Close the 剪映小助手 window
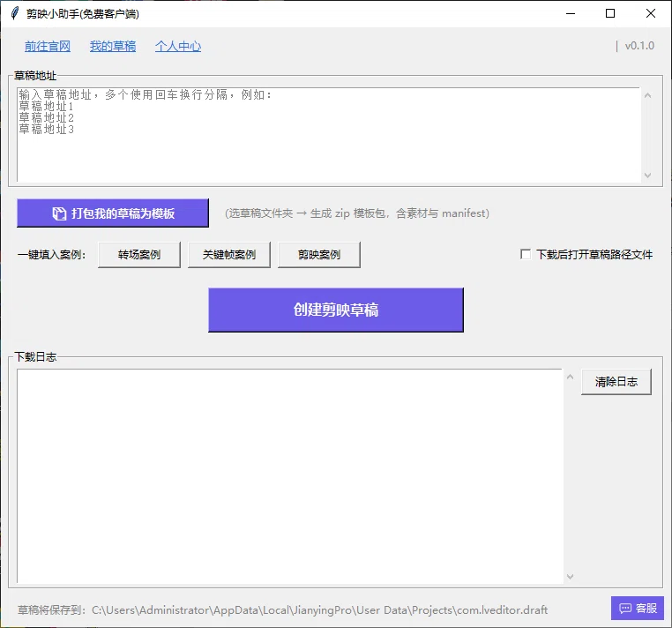 point(651,14)
